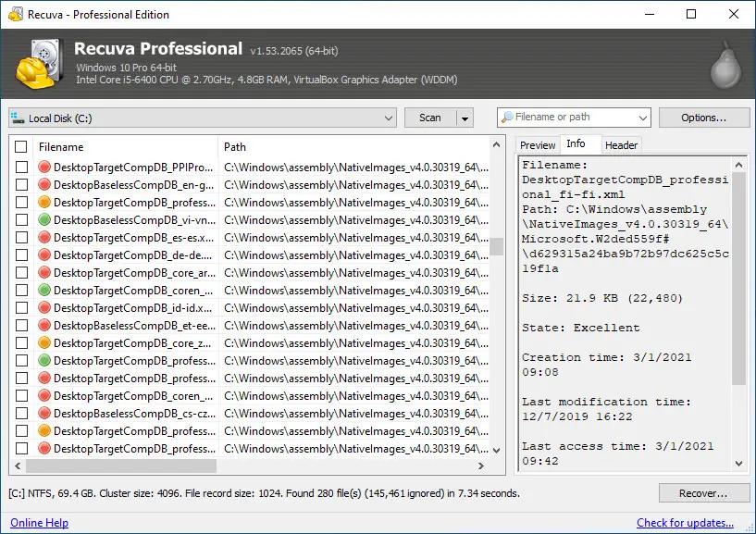The height and width of the screenshot is (534, 756).
Task: Click the red status icon for DesktopTargetCompDB_es-es
Action: (x=44, y=237)
